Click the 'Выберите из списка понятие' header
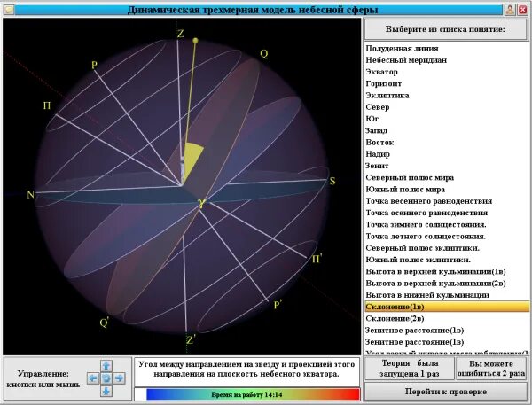 [445, 29]
